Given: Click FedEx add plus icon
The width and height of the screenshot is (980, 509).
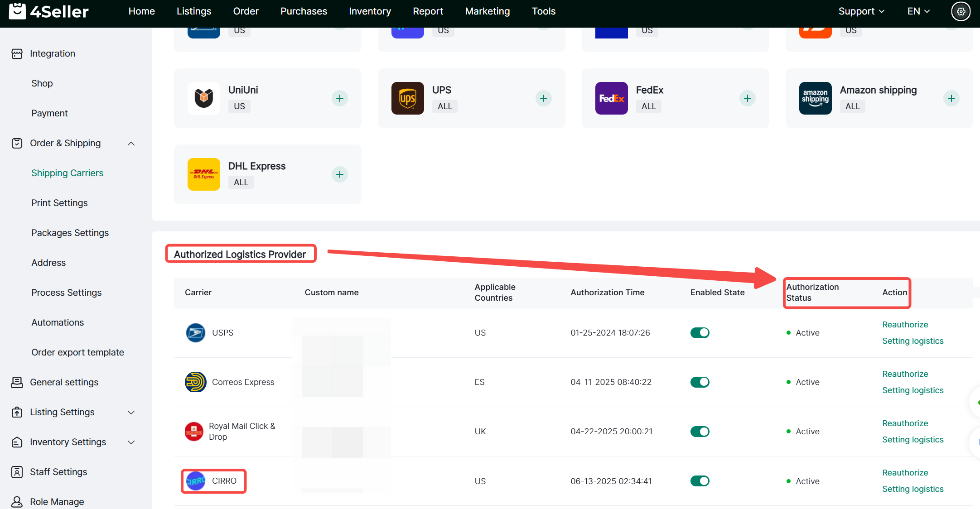Looking at the screenshot, I should 747,98.
